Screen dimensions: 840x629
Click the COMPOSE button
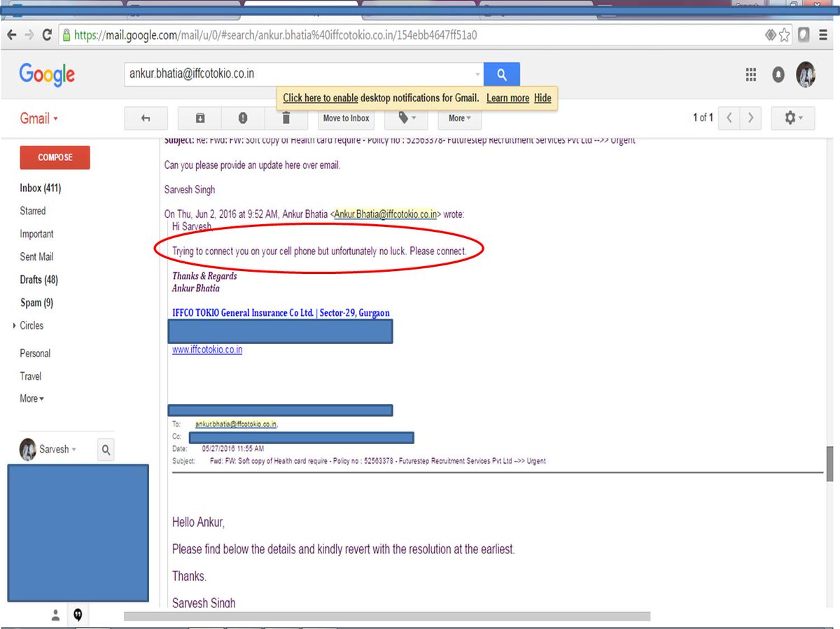tap(55, 158)
